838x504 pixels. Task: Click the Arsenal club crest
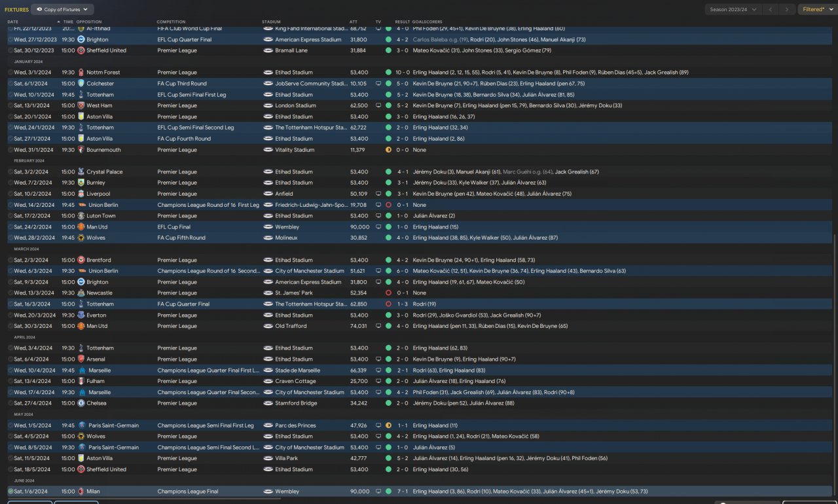coord(81,359)
